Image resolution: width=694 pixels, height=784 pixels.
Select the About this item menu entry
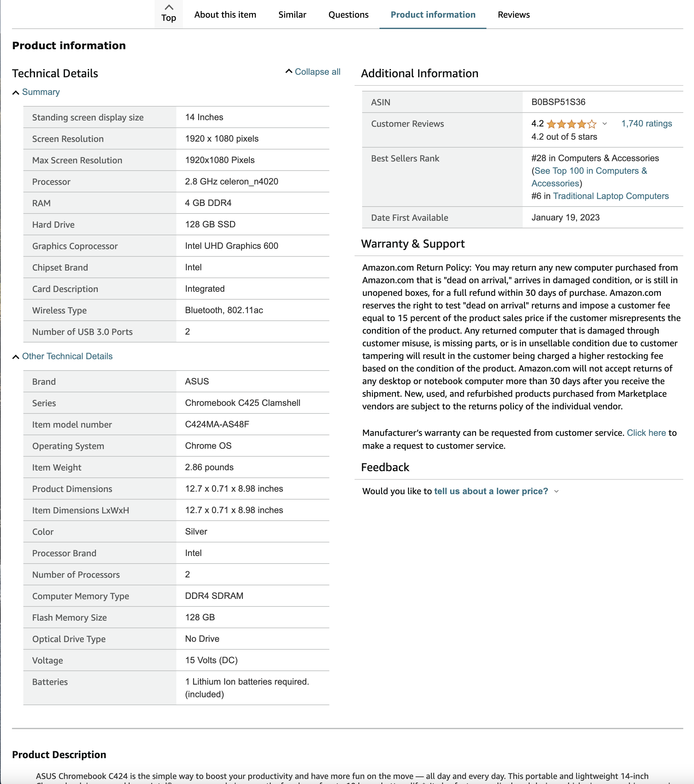click(x=225, y=15)
